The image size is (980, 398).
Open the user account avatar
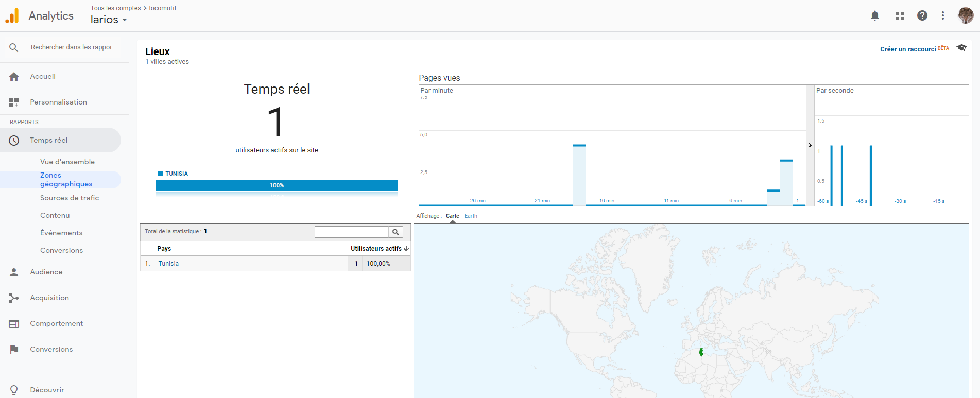click(x=966, y=15)
